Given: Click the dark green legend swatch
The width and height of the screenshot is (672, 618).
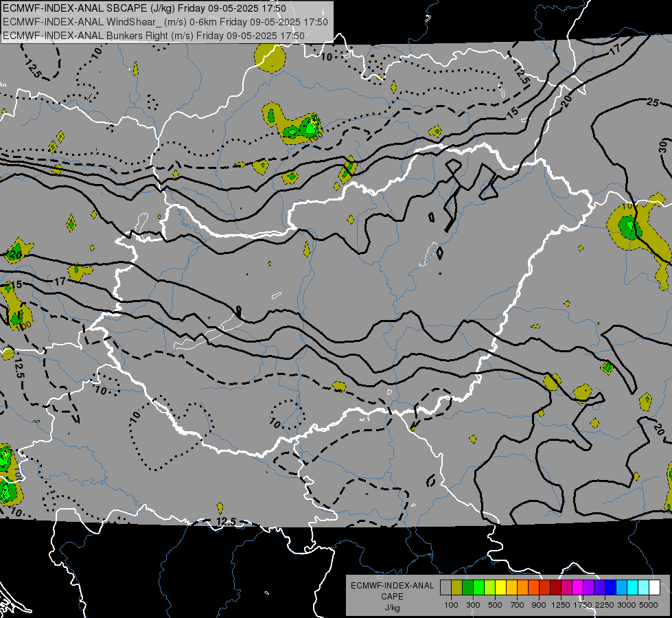Looking at the screenshot, I should click(x=467, y=588).
